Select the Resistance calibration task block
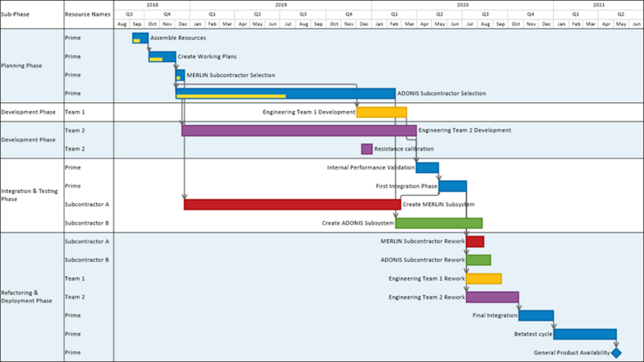This screenshot has width=644, height=362. click(x=367, y=149)
